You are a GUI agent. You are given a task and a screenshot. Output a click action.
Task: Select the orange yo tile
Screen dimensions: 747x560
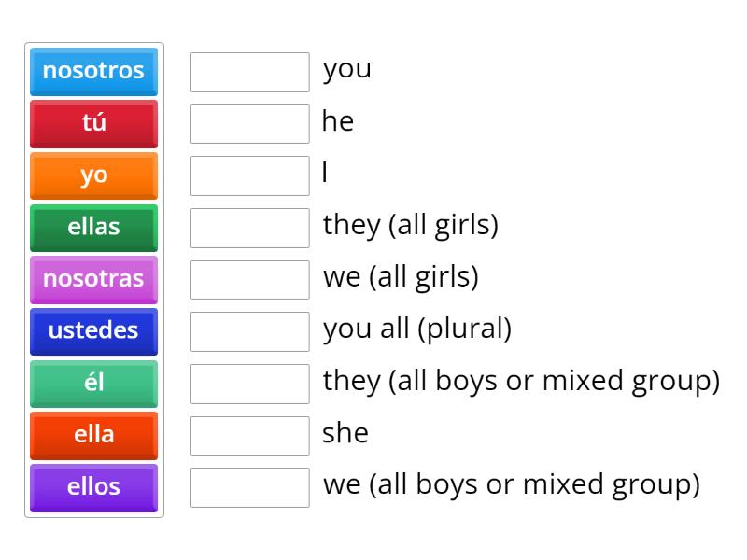click(x=93, y=175)
